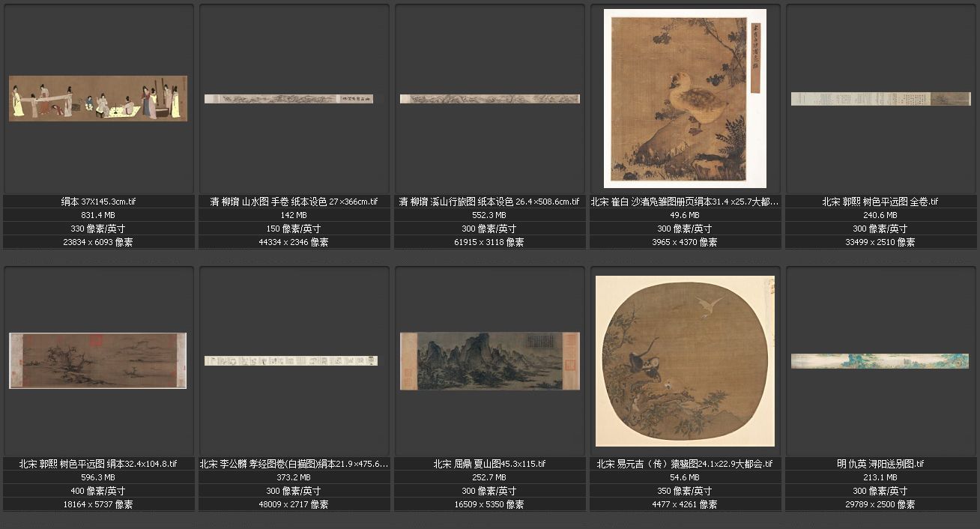This screenshot has width=980, height=529.
Task: Click the 61915 x 3118 像素 dimensions field
Action: point(489,242)
